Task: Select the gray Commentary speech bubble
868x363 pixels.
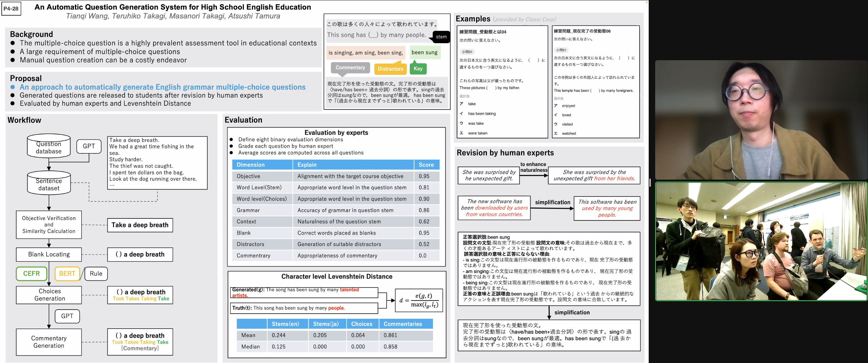Action: (350, 67)
